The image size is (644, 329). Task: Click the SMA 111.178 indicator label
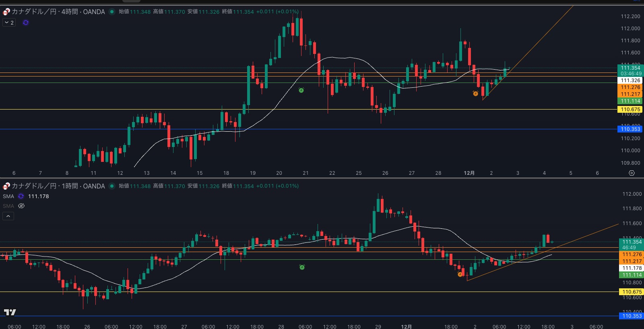[x=8, y=196]
